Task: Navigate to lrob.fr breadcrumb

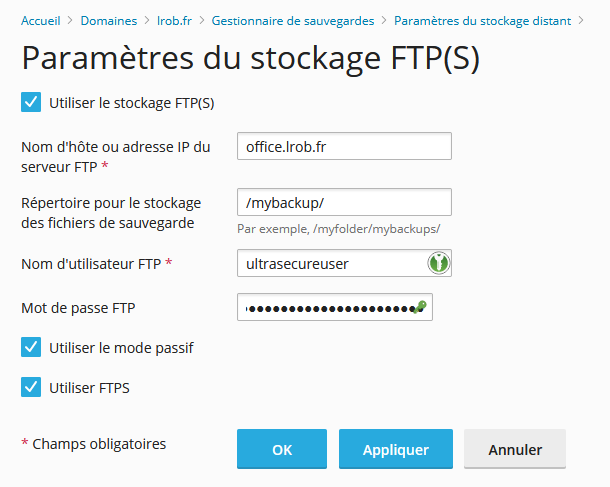Action: [174, 21]
